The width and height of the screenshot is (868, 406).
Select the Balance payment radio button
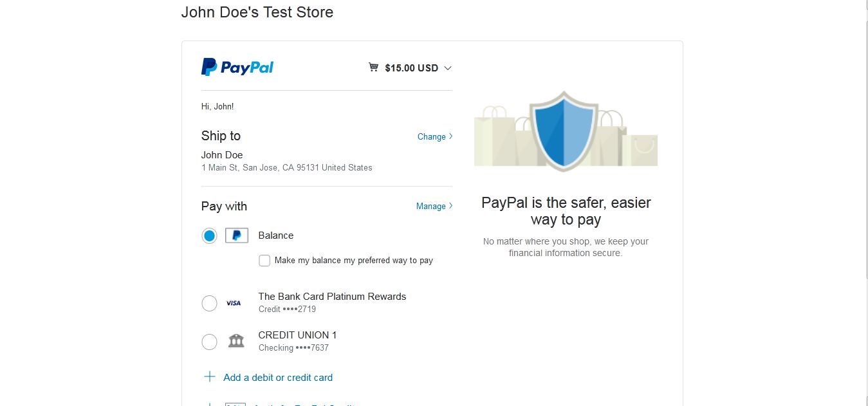208,235
